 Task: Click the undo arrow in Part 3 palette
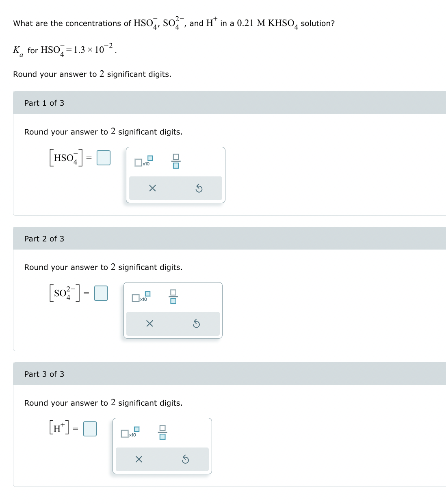point(186,459)
